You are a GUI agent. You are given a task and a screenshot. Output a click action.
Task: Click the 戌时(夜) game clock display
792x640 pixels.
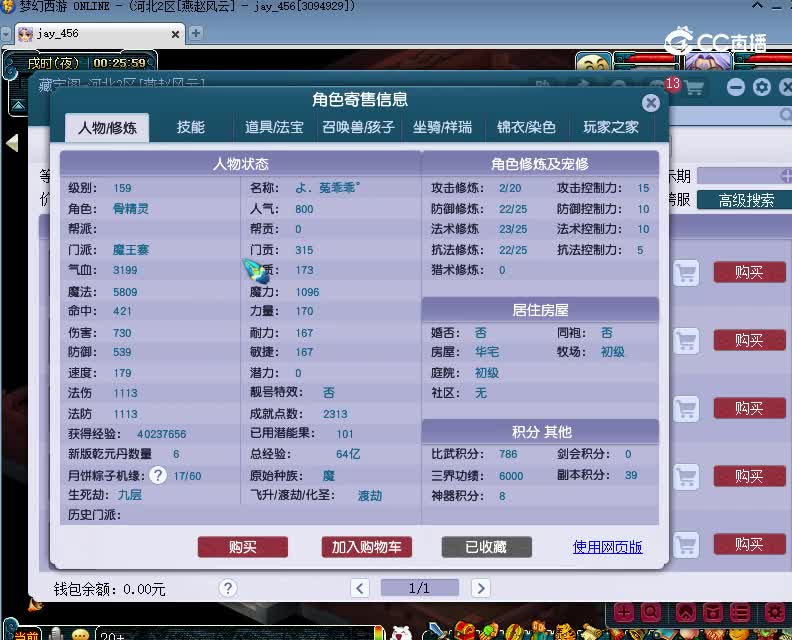click(53, 63)
